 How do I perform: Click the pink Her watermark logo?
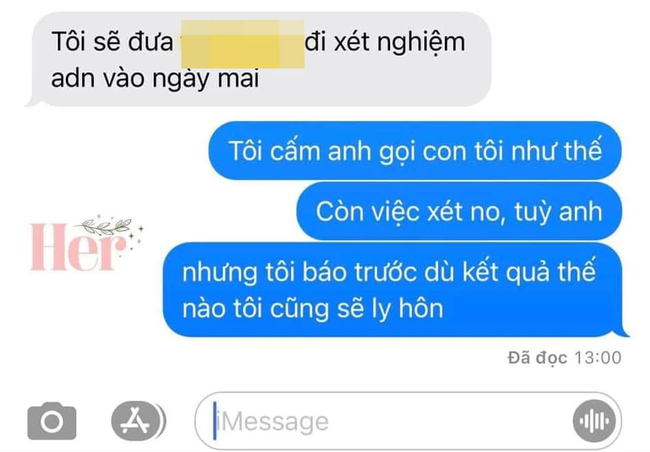tap(79, 247)
